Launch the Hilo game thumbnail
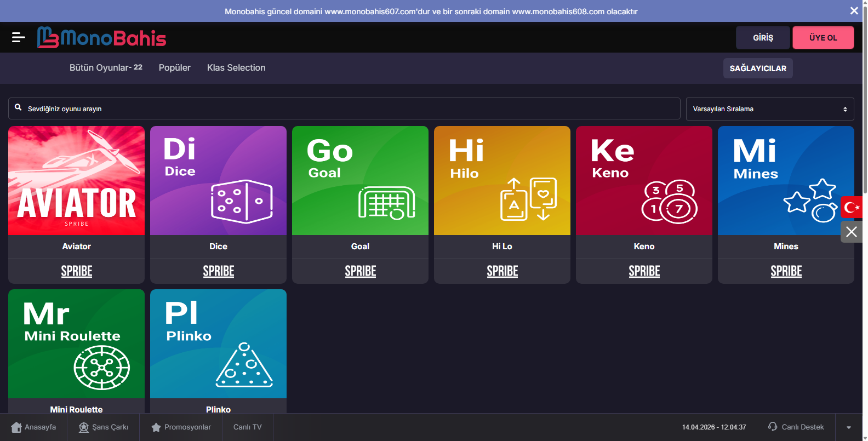Image resolution: width=868 pixels, height=441 pixels. tap(502, 180)
